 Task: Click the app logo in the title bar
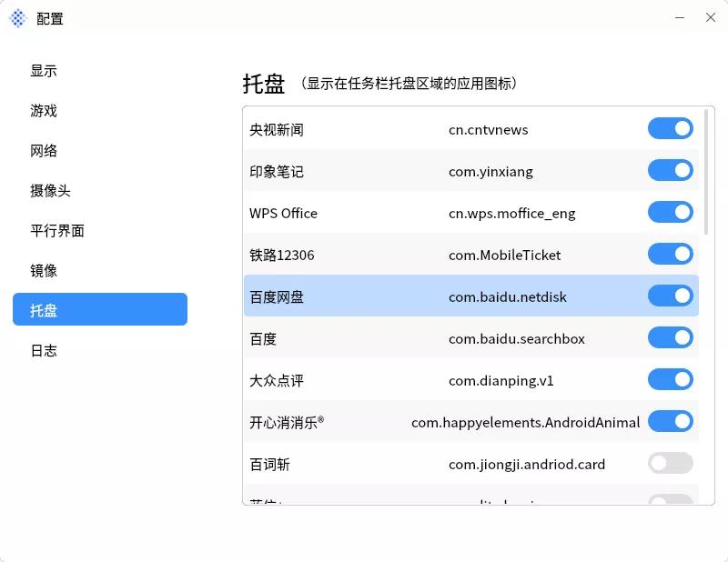point(16,17)
